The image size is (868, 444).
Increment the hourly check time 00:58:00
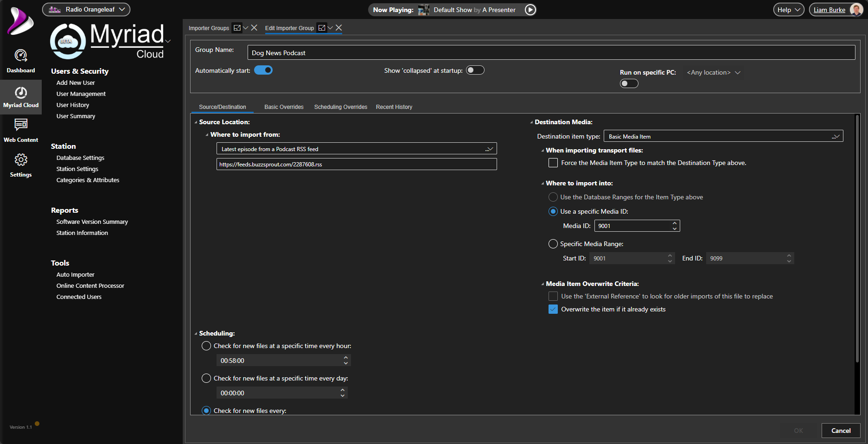pyautogui.click(x=346, y=357)
